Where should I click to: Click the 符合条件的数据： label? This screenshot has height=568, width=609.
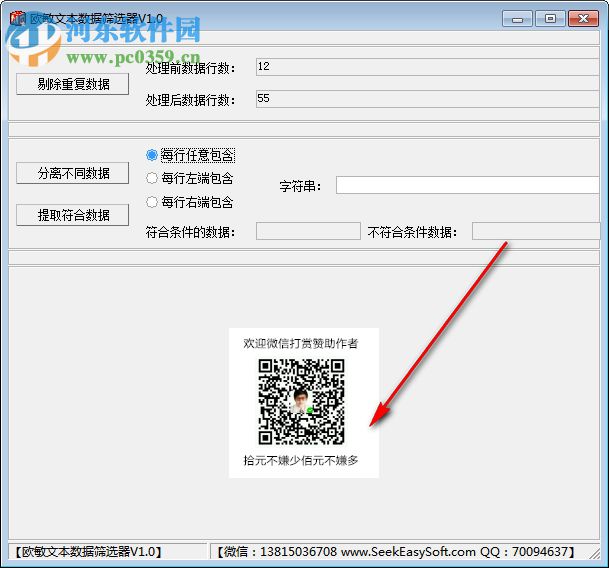pos(191,232)
